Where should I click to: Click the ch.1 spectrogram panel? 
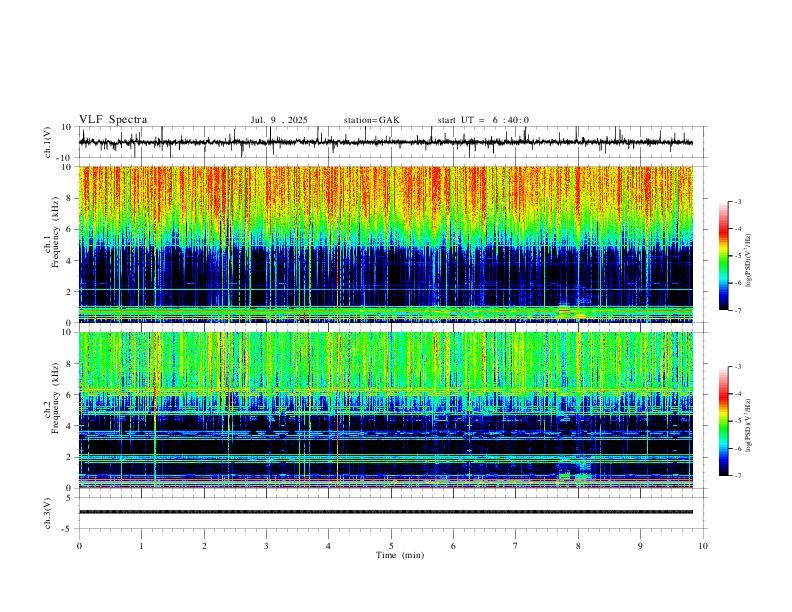385,244
